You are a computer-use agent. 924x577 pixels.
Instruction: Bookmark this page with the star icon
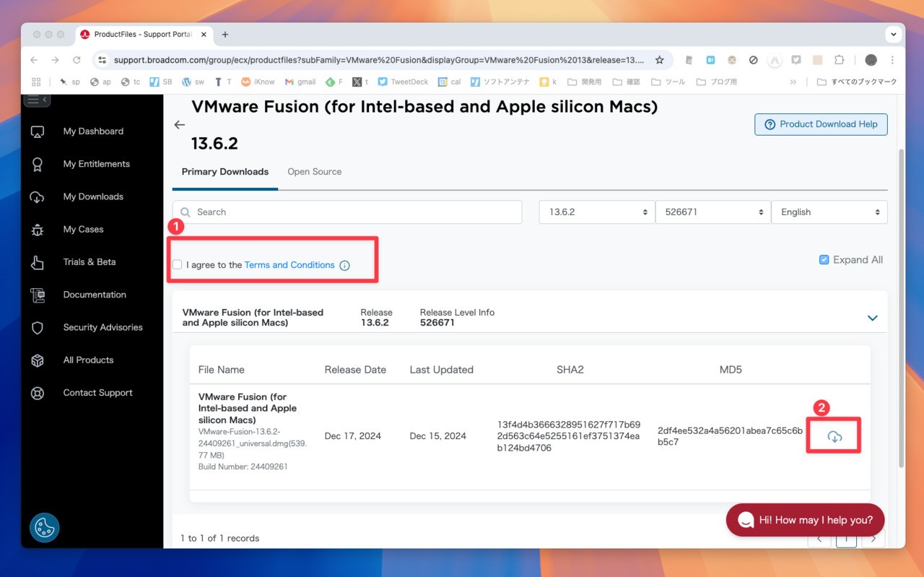click(x=659, y=60)
